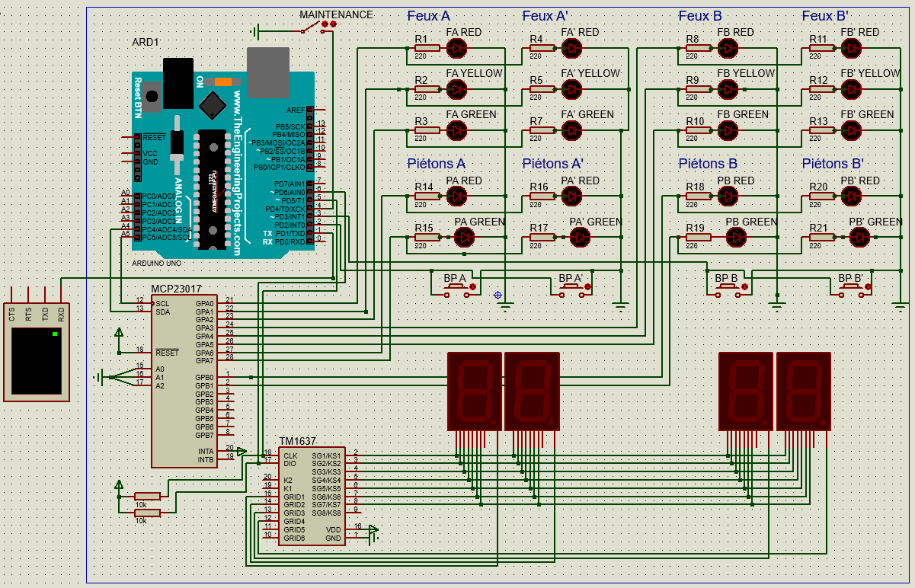Push the BP B pedestrian button

tap(729, 289)
